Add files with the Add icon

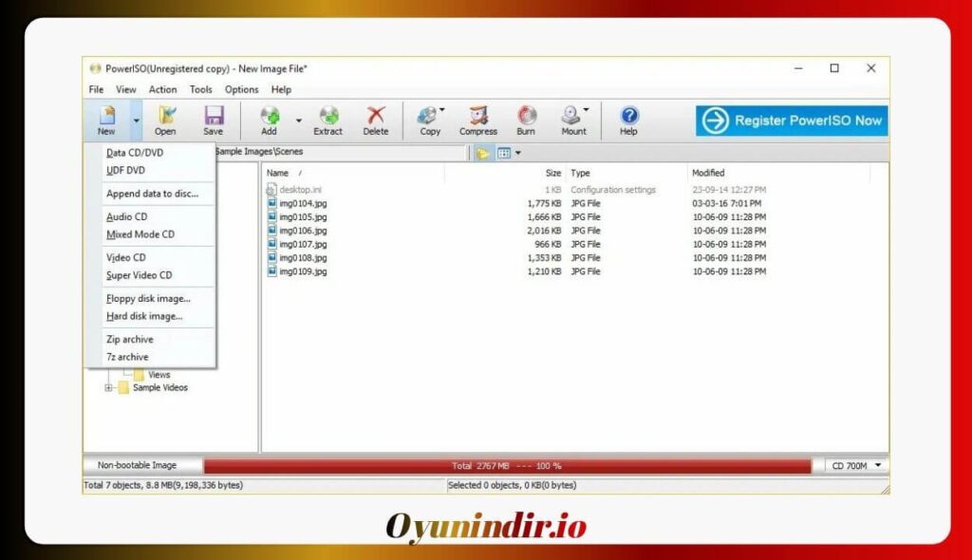[269, 116]
